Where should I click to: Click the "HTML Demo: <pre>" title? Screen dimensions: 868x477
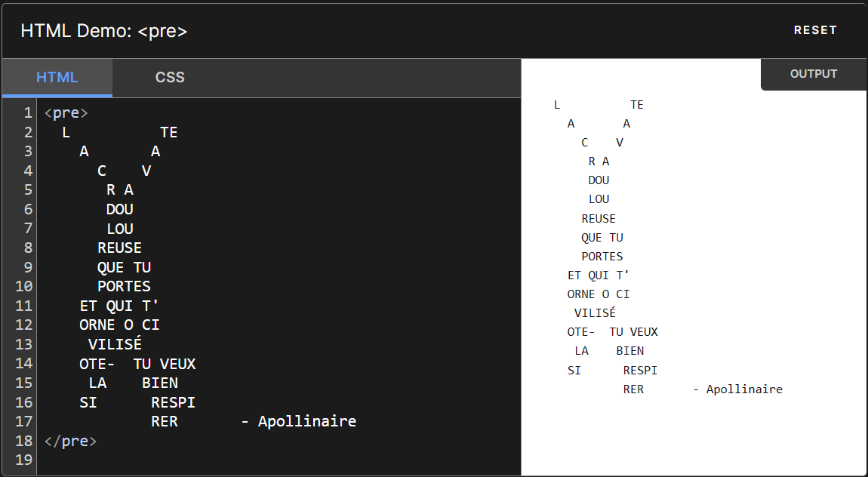pyautogui.click(x=104, y=31)
